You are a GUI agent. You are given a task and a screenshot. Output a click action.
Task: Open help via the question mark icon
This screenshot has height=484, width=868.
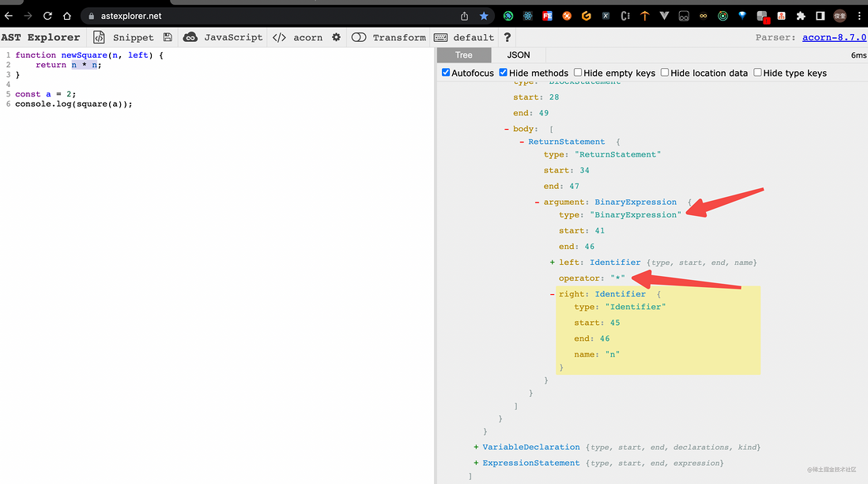[x=507, y=37]
